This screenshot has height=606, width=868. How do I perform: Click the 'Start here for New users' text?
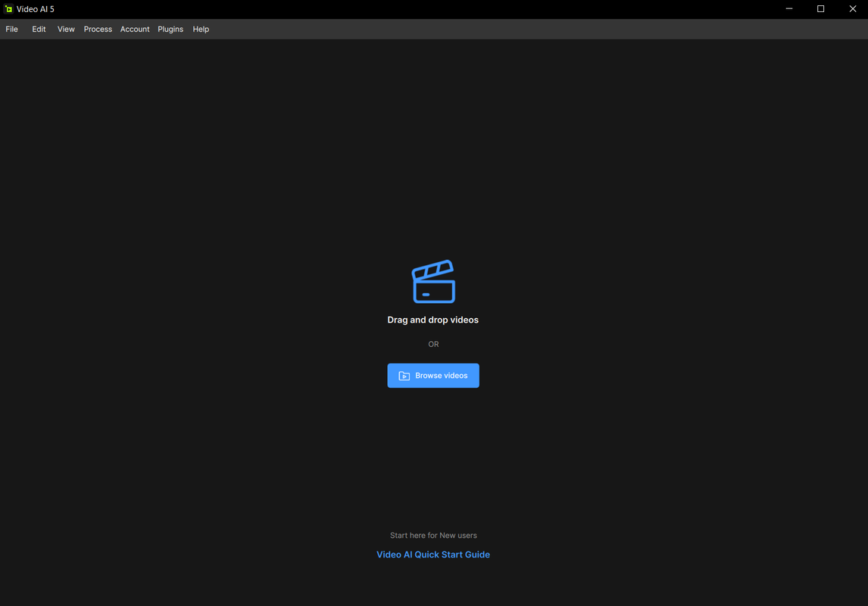tap(433, 535)
